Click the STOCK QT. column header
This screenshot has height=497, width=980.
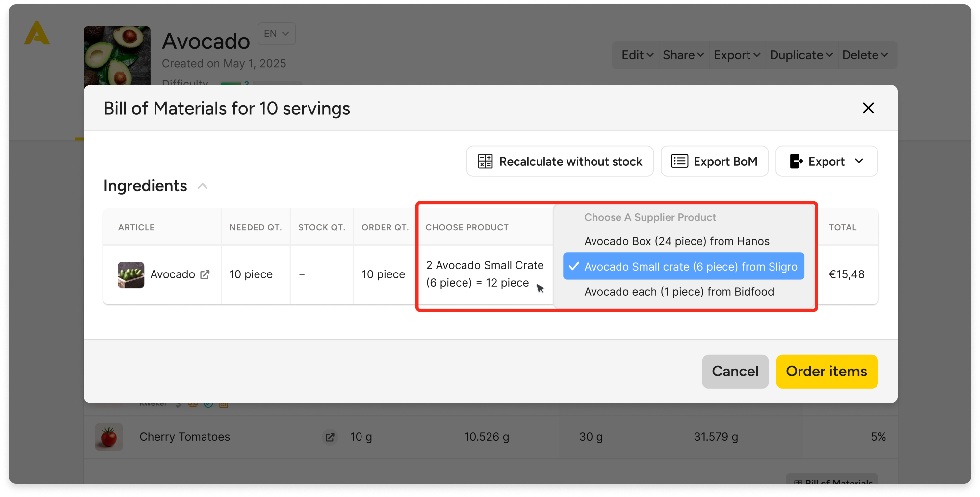point(322,227)
